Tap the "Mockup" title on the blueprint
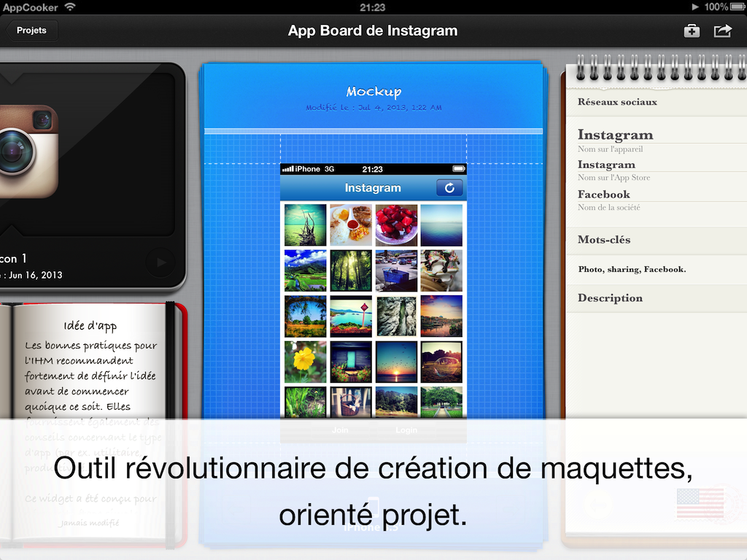 point(373,91)
